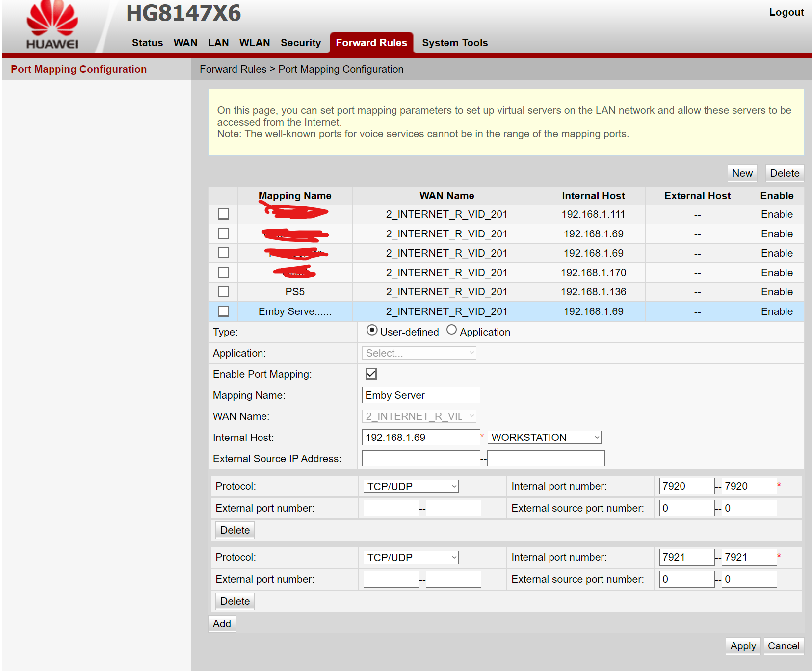Screen dimensions: 812x671
Task: Click the Internal Host IP field
Action: pyautogui.click(x=421, y=438)
